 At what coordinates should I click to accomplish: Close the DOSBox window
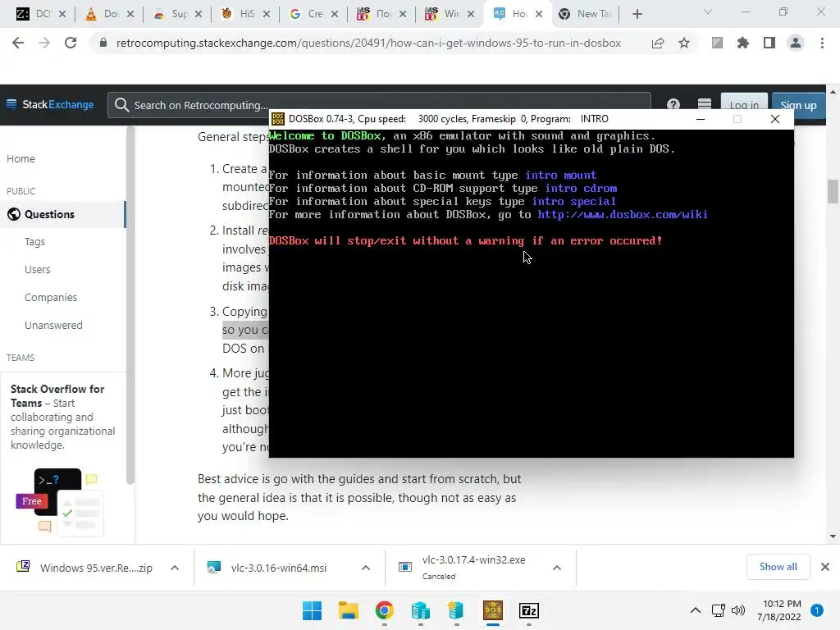click(x=774, y=119)
